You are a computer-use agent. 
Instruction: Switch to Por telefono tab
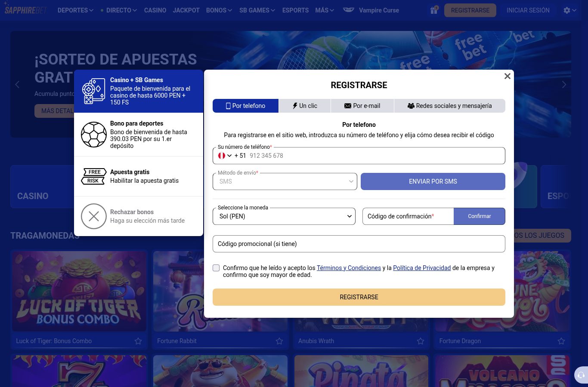246,106
